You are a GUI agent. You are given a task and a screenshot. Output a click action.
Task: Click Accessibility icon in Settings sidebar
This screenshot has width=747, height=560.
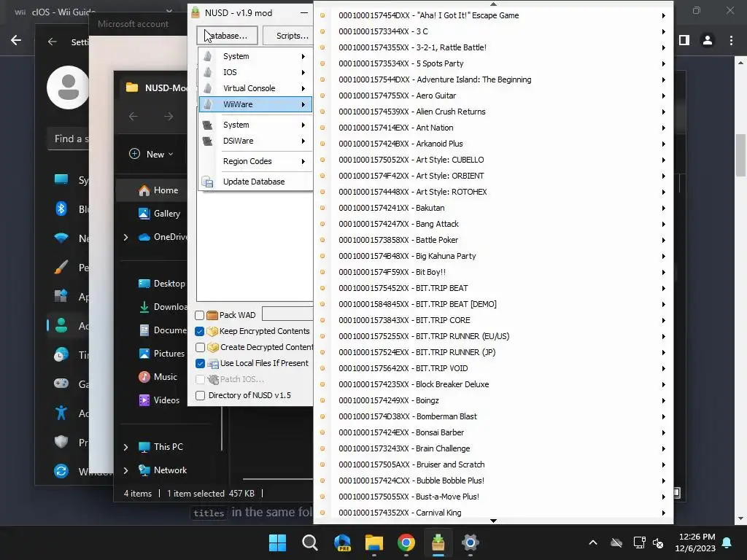pyautogui.click(x=61, y=413)
